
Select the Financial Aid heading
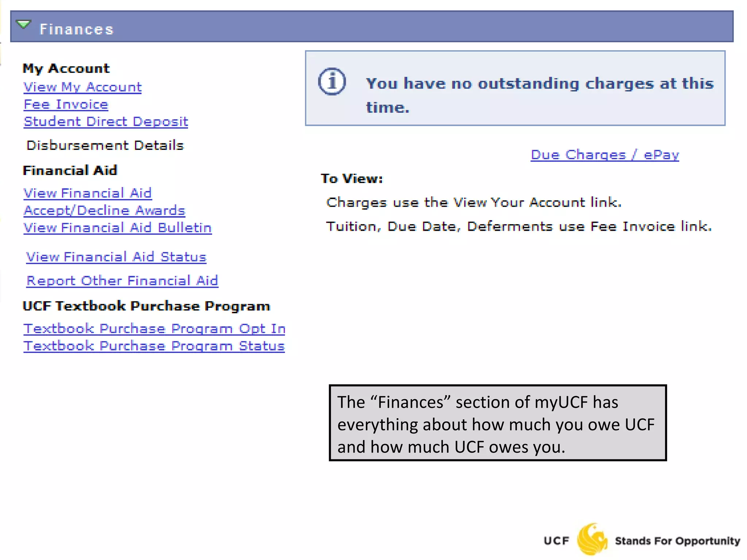coord(70,171)
